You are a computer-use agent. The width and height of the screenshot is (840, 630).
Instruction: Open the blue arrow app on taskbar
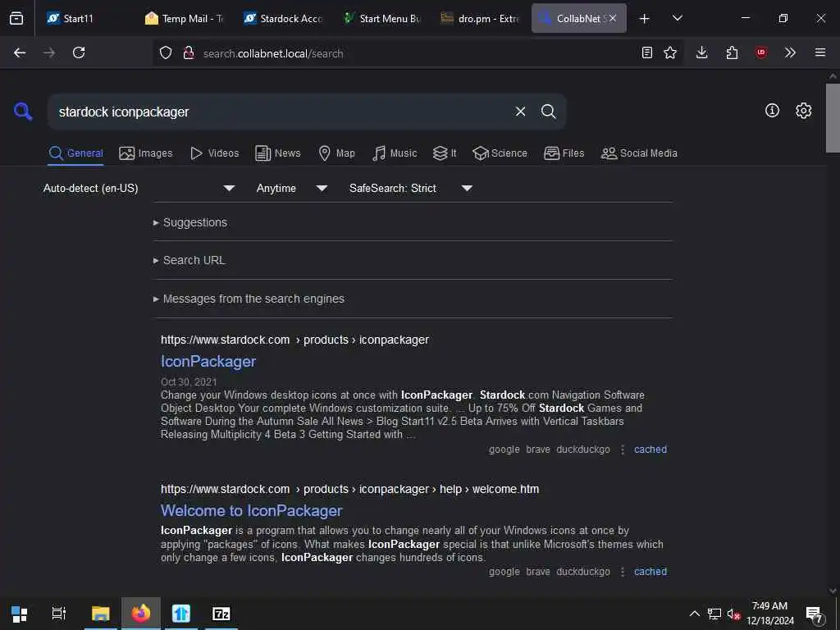click(181, 614)
